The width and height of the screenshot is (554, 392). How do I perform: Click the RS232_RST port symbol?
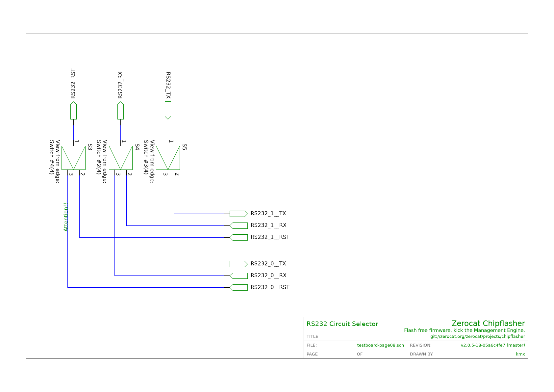click(73, 111)
